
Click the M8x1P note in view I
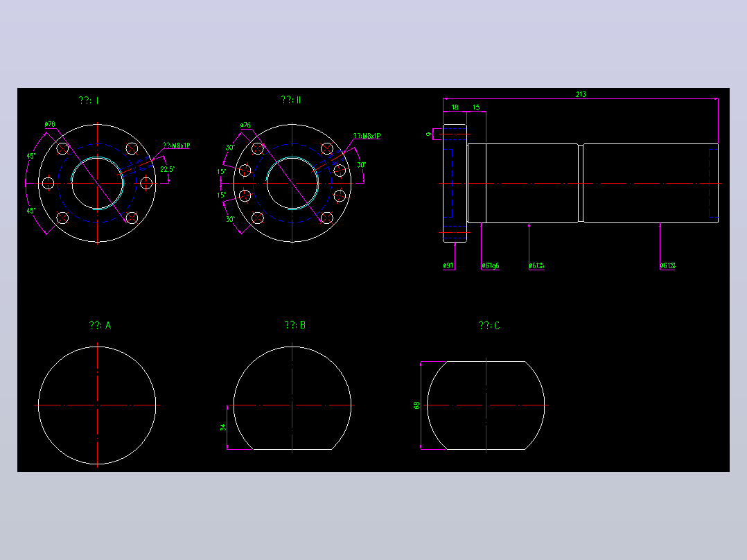[x=176, y=146]
